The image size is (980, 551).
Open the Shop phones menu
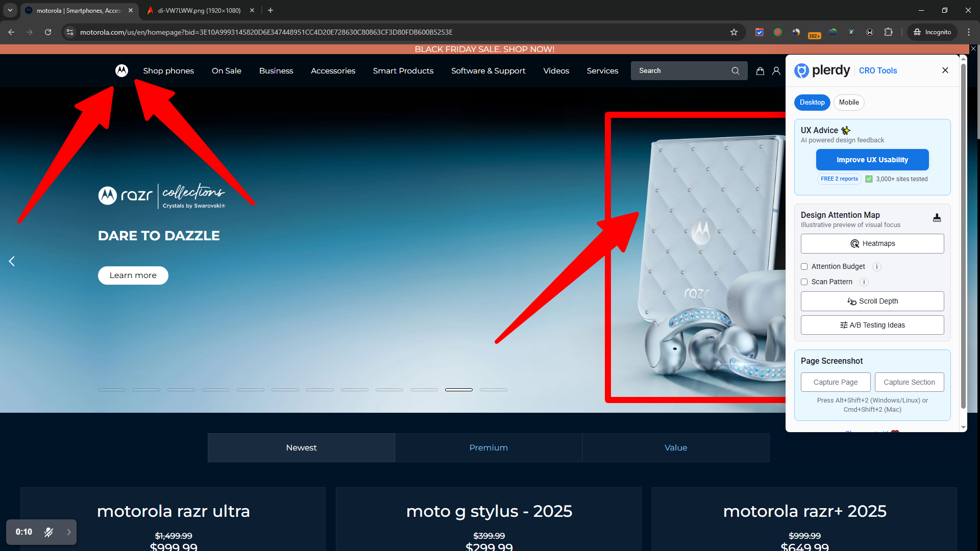[x=168, y=71]
